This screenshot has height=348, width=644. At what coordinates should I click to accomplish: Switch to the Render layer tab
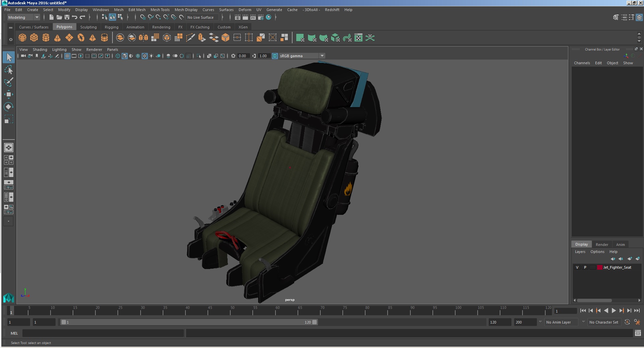(602, 244)
